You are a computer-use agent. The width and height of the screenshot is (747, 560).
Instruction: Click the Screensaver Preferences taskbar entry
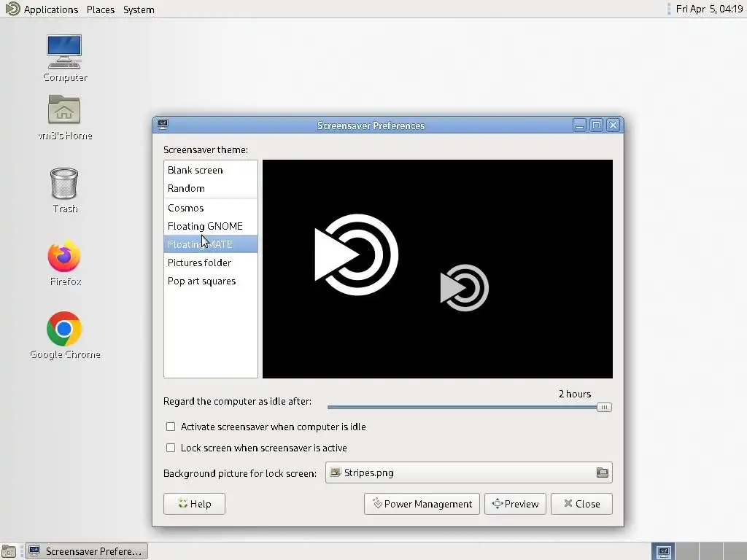(x=86, y=551)
